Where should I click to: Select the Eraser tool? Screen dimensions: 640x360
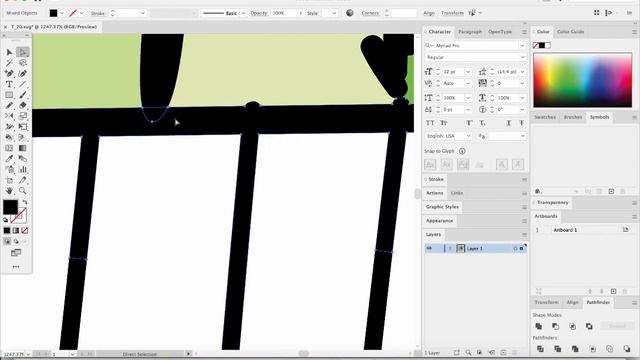pyautogui.click(x=22, y=105)
